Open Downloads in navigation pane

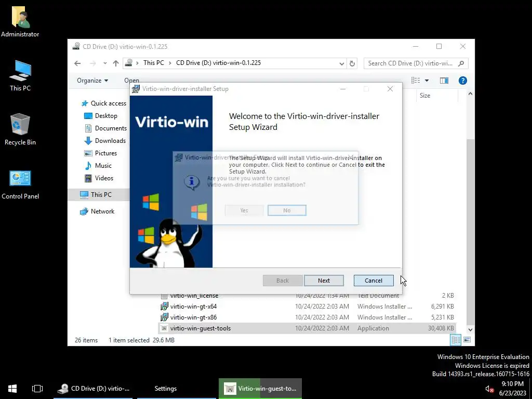pos(104,141)
